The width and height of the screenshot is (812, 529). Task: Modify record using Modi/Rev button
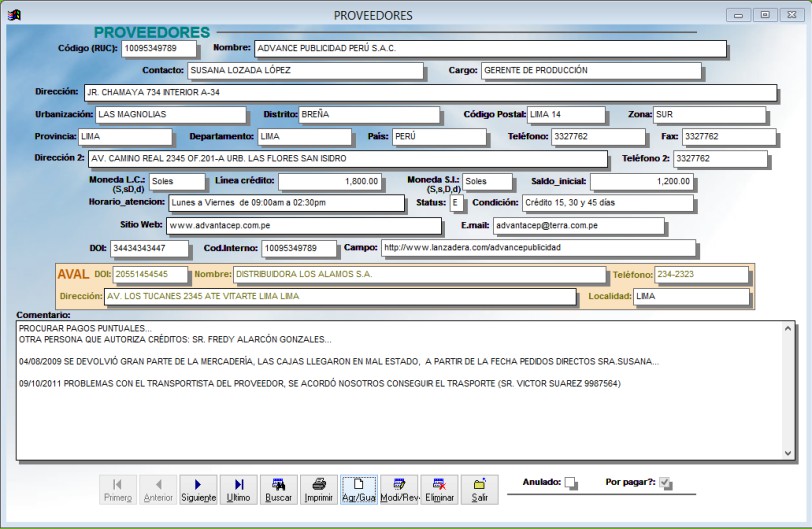click(x=399, y=490)
